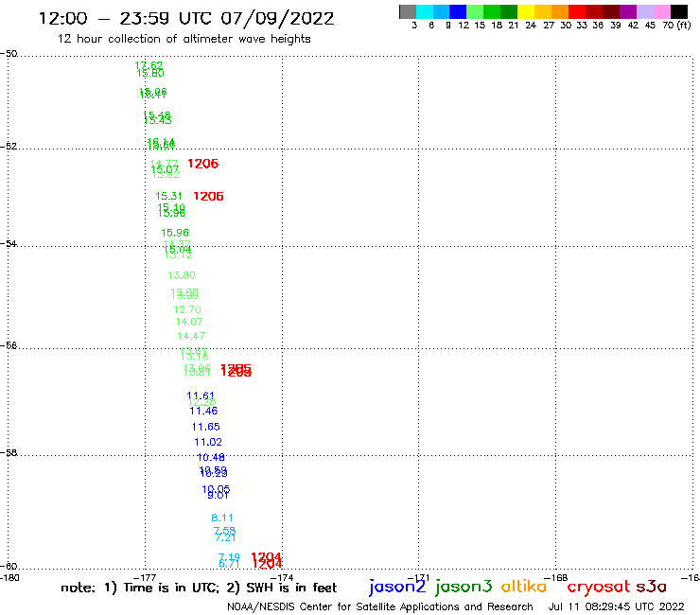Click the yellow 24 ft color swatch
The width and height of the screenshot is (700, 615).
pos(526,11)
